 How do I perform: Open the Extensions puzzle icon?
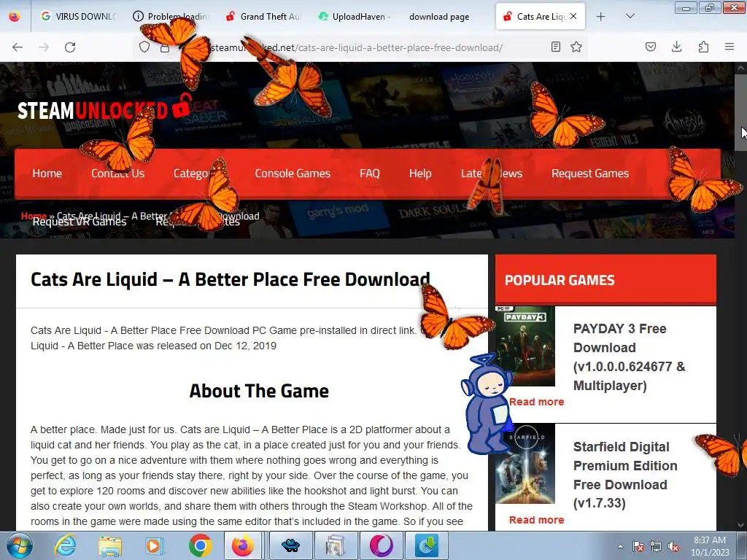(703, 47)
